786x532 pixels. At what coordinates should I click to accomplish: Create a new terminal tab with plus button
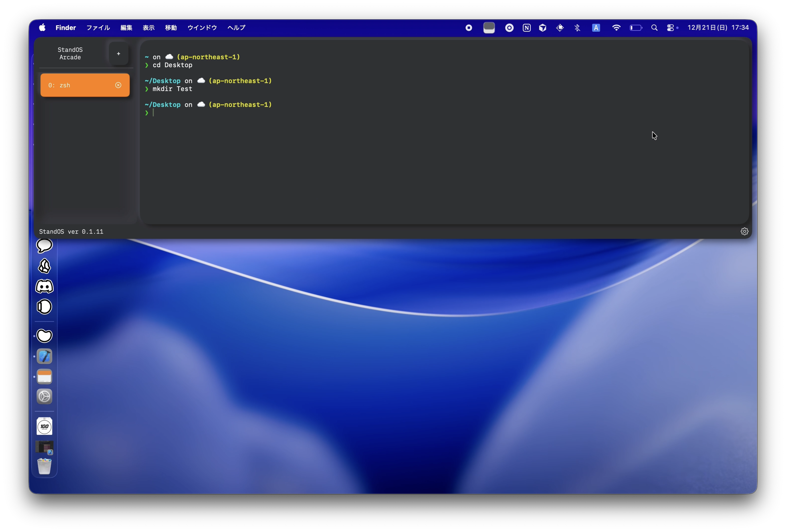(118, 54)
